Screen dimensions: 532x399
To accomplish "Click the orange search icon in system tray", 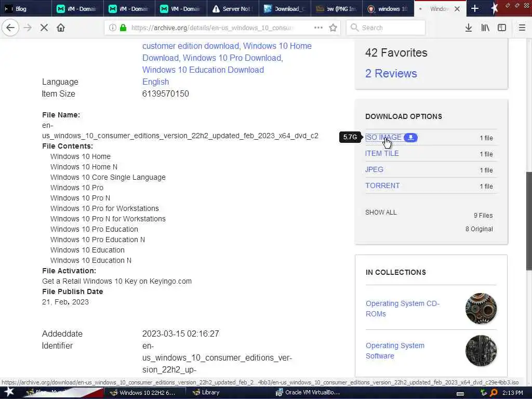I will click(494, 393).
